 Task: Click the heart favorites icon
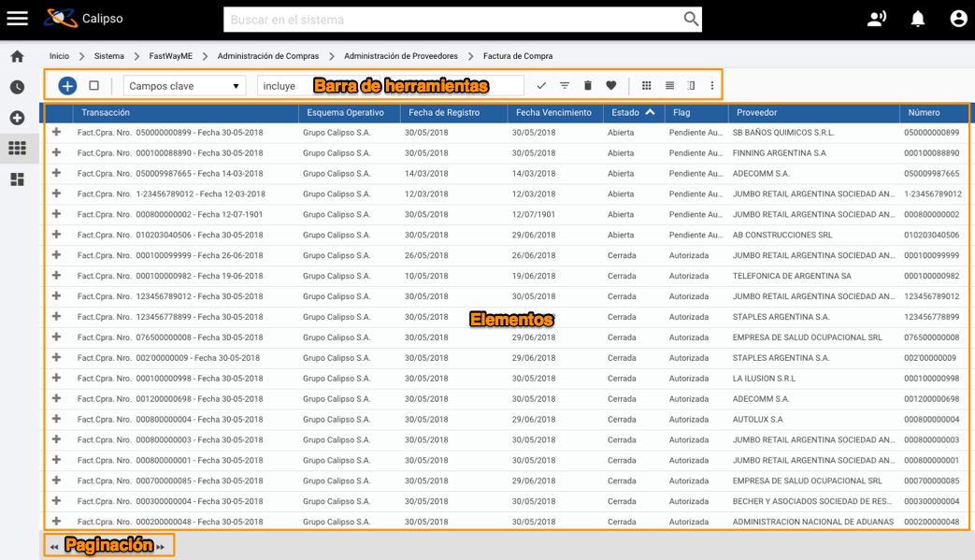611,86
